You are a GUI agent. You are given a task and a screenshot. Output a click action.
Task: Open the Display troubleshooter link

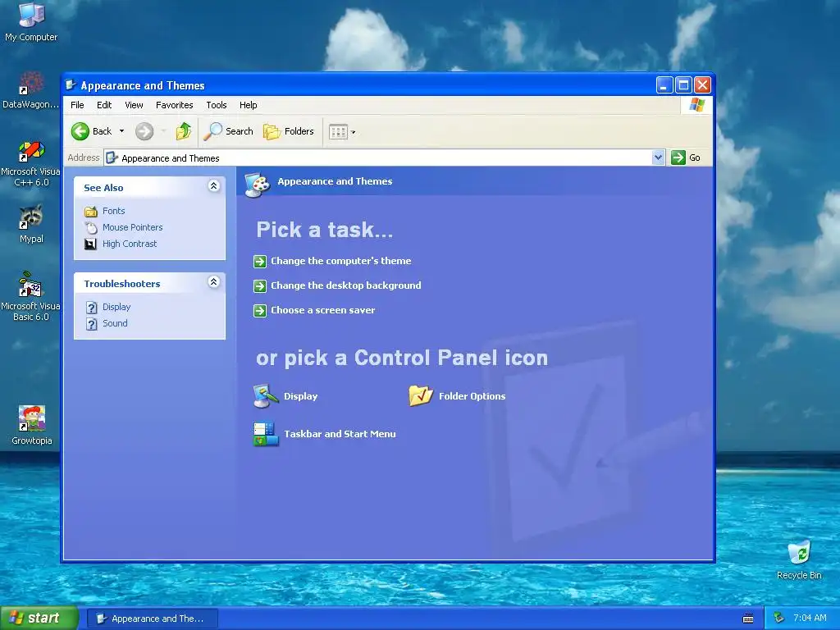pyautogui.click(x=116, y=307)
